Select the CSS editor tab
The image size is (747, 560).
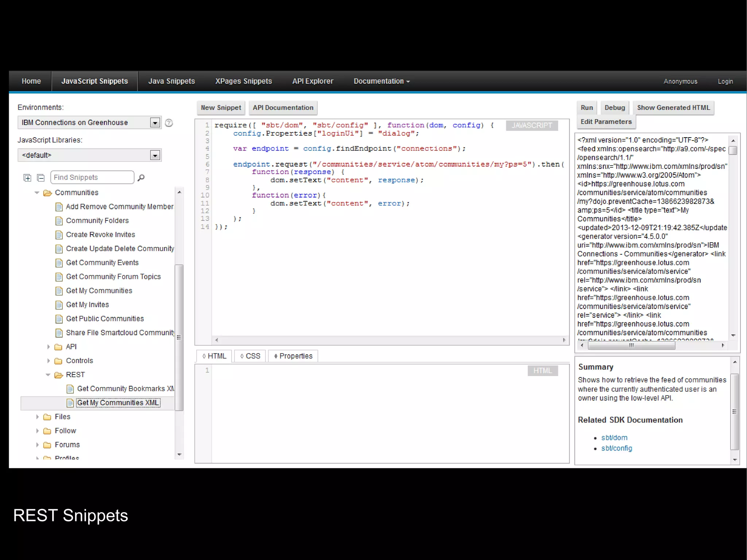250,356
